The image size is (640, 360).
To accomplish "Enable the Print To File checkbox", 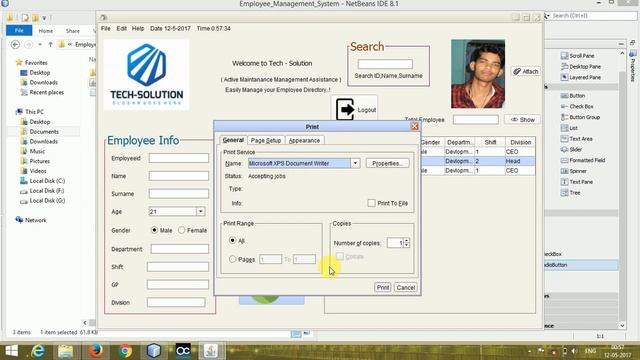I will (x=371, y=203).
